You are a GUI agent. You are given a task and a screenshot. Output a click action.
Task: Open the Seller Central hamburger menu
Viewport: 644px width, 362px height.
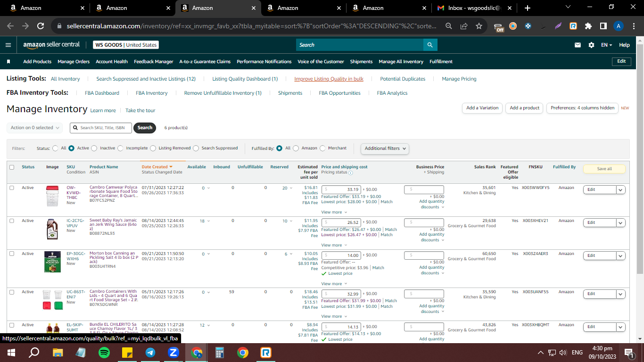(x=8, y=45)
